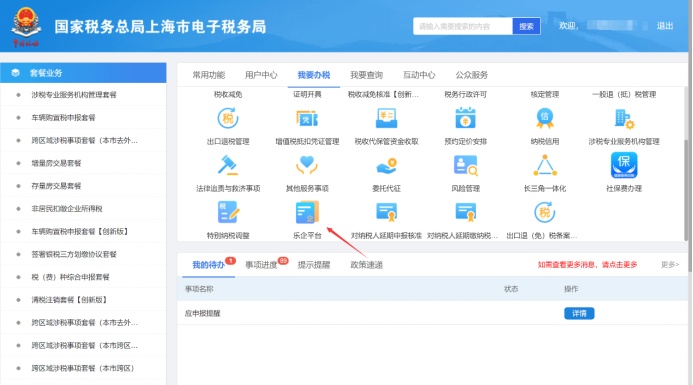
Task: Click the 核定管理 label
Action: 544,95
